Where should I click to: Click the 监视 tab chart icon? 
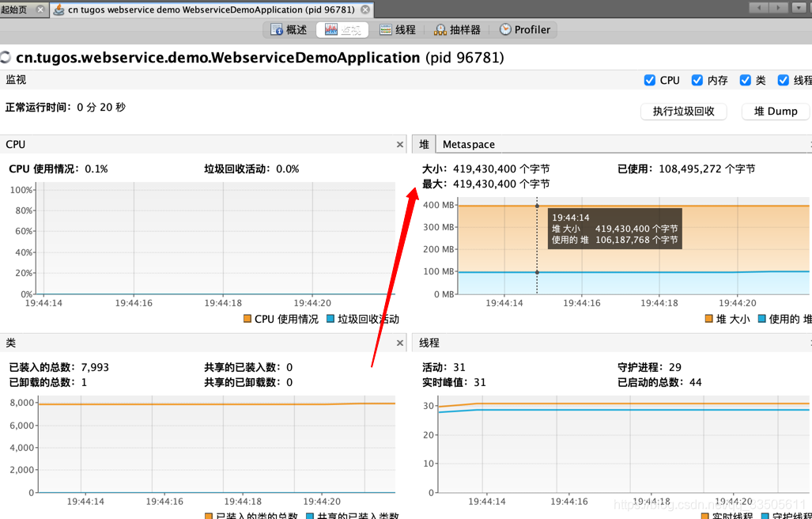tap(331, 29)
